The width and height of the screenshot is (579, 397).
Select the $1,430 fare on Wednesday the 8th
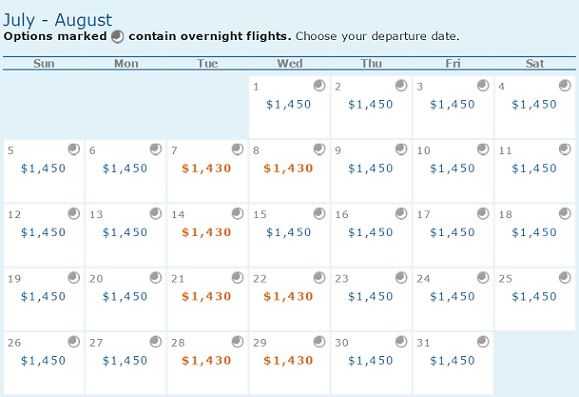(x=288, y=168)
